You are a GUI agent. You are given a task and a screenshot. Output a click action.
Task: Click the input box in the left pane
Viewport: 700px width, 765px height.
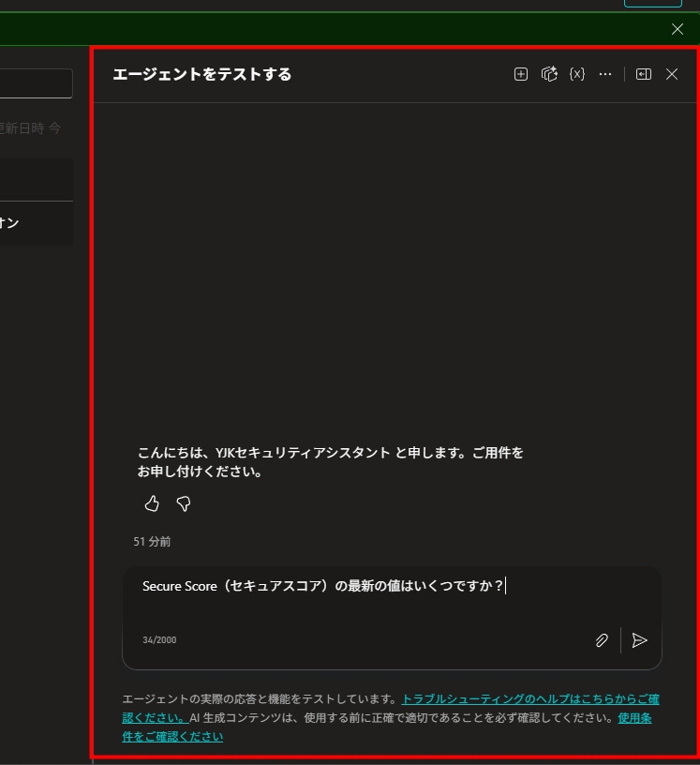click(36, 83)
